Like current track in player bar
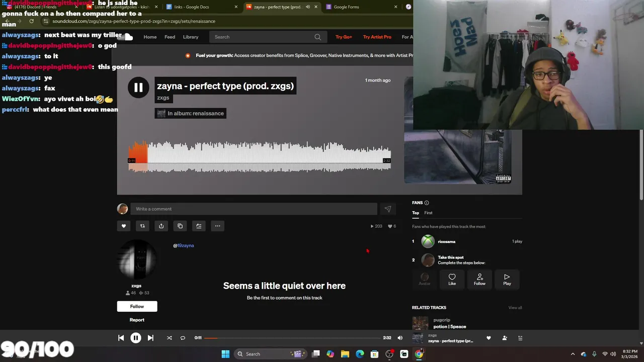Image resolution: width=644 pixels, height=362 pixels. (x=489, y=338)
